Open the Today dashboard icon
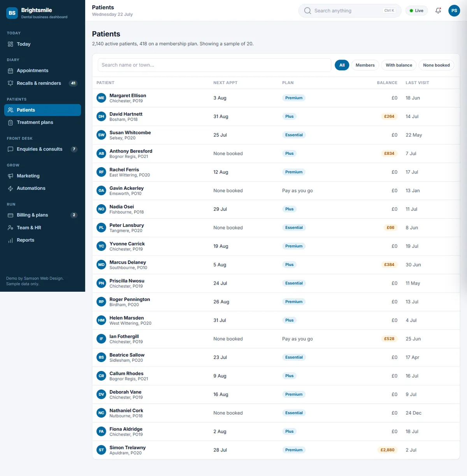467x476 pixels. pyautogui.click(x=11, y=44)
